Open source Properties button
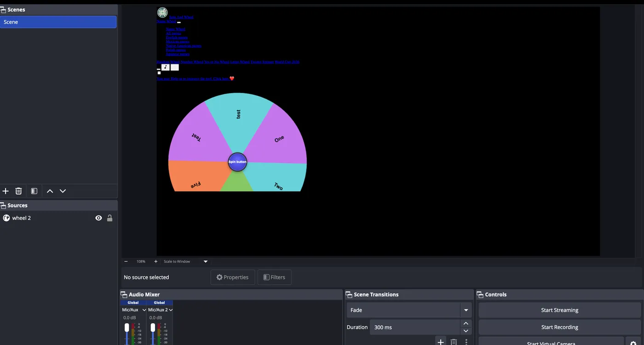Viewport: 644px width, 345px height. [232, 277]
